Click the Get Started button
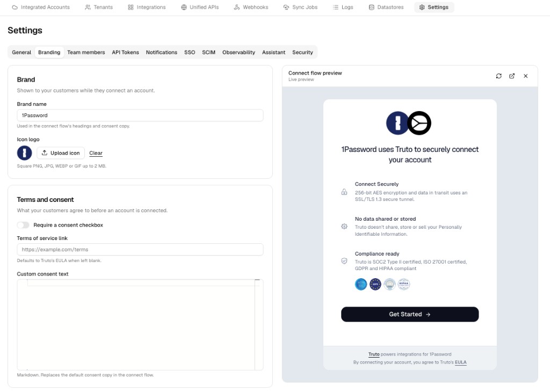This screenshot has width=550, height=392. pyautogui.click(x=410, y=314)
